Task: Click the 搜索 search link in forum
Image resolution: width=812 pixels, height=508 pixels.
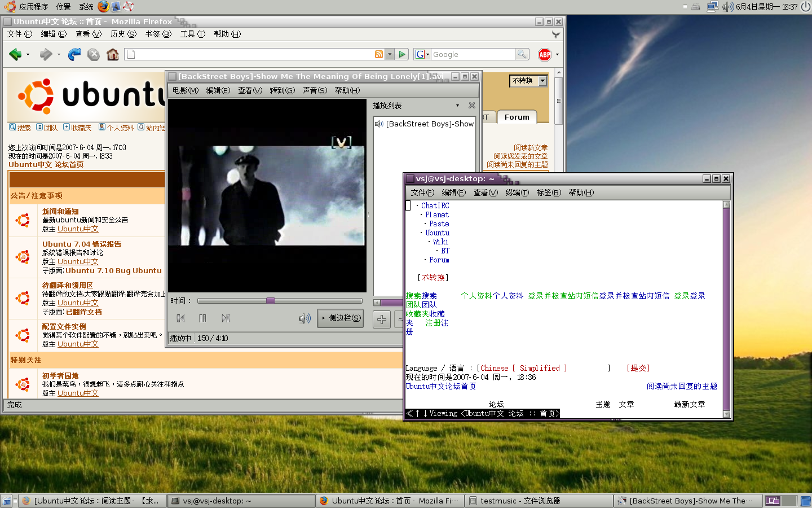Action: 20,128
